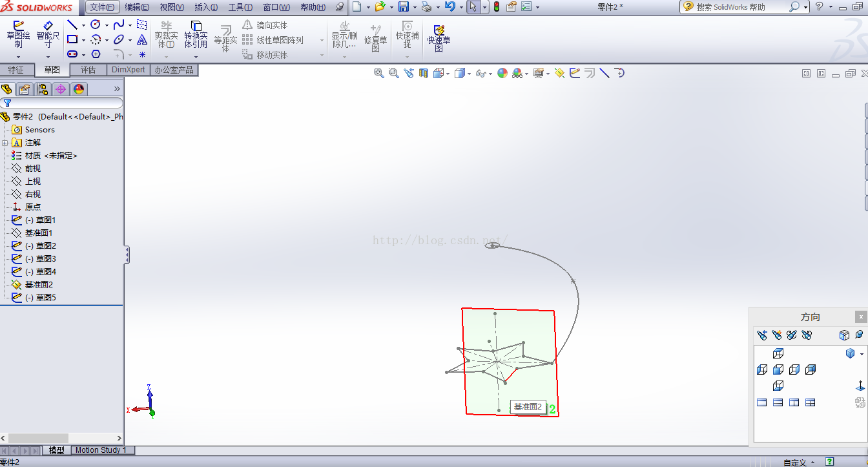Open the 插入 menu
This screenshot has width=868, height=467.
pos(206,7)
